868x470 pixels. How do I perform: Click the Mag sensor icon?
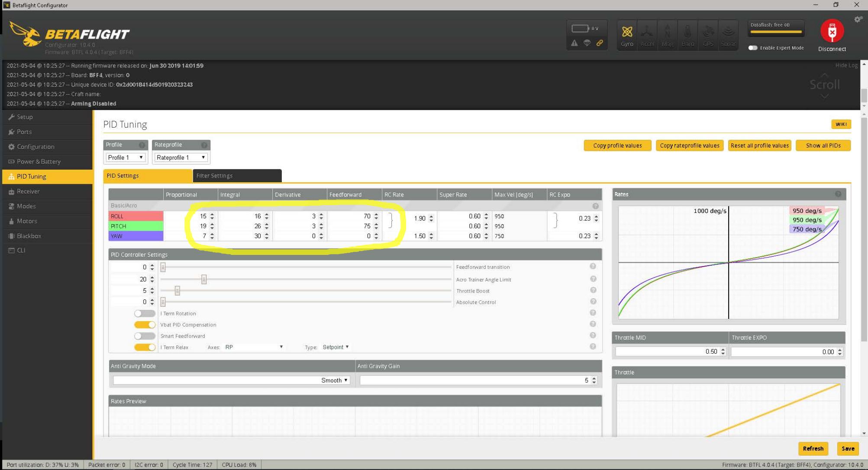tap(668, 35)
